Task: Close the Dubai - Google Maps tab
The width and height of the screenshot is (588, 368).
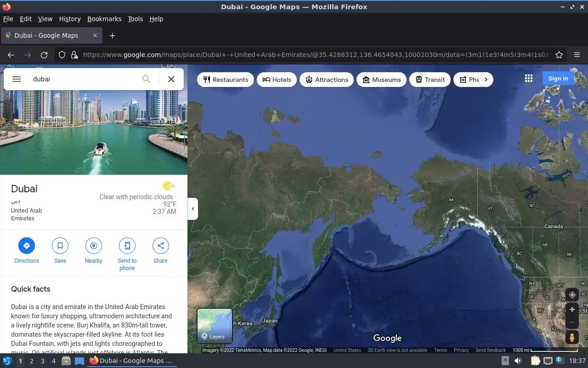Action: pos(95,35)
